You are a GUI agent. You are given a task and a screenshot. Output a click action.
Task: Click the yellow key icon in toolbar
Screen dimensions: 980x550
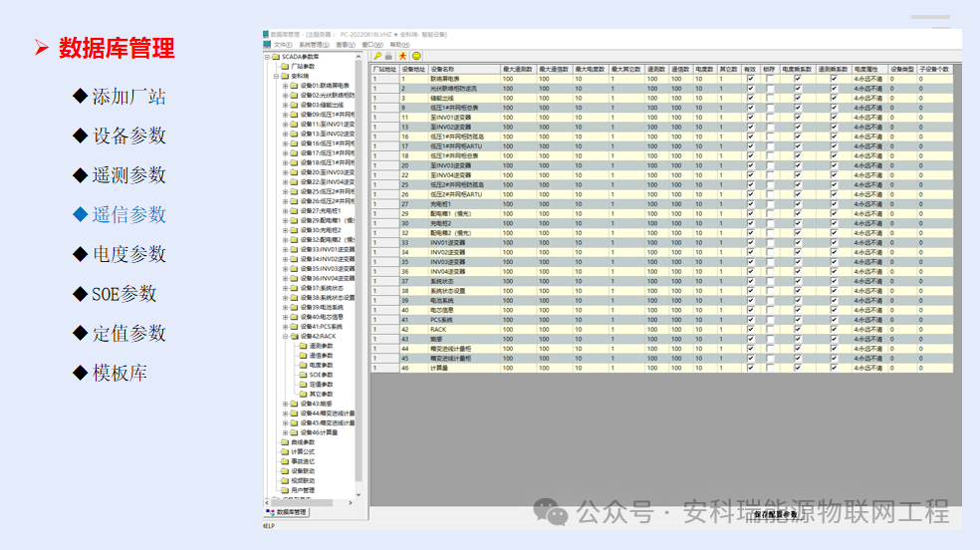pos(377,56)
